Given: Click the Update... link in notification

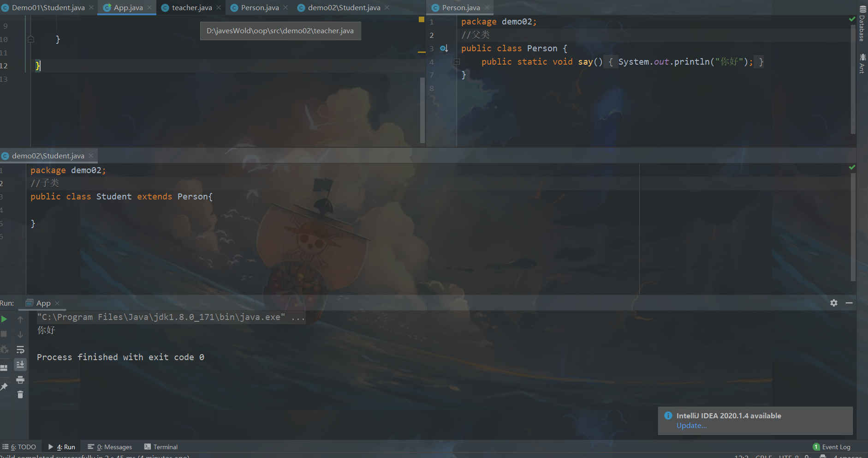Looking at the screenshot, I should pyautogui.click(x=691, y=426).
